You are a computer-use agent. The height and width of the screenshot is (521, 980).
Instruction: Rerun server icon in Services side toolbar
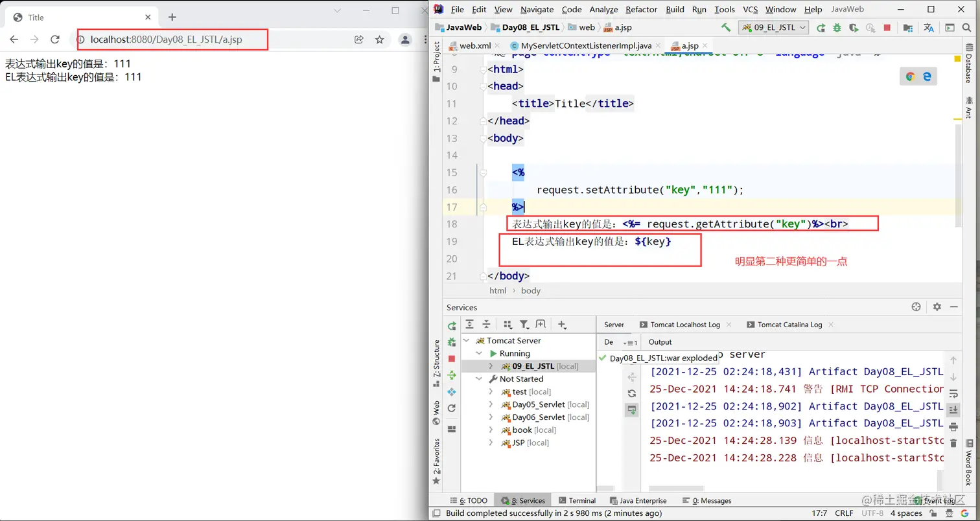(x=452, y=326)
